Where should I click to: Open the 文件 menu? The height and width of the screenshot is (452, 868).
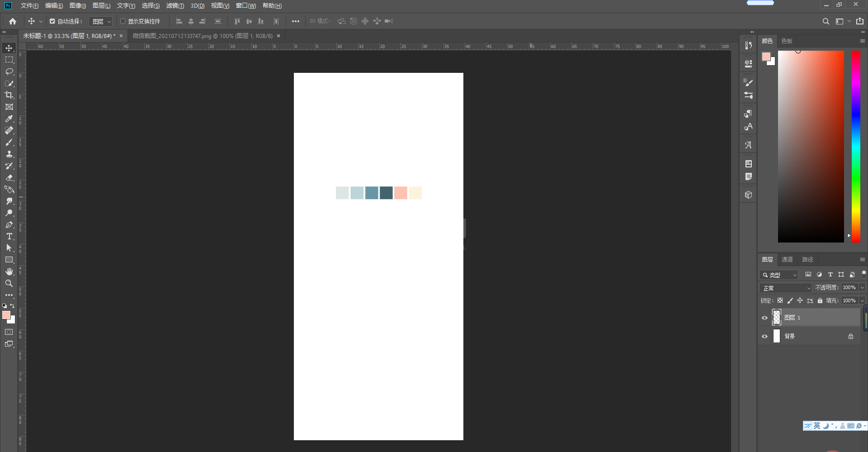[x=29, y=6]
